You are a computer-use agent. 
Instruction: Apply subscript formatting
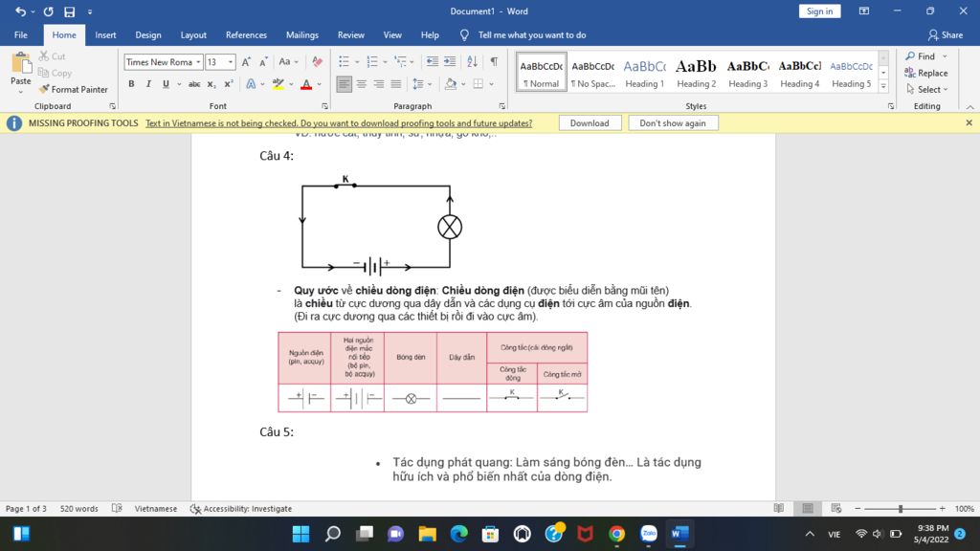212,84
